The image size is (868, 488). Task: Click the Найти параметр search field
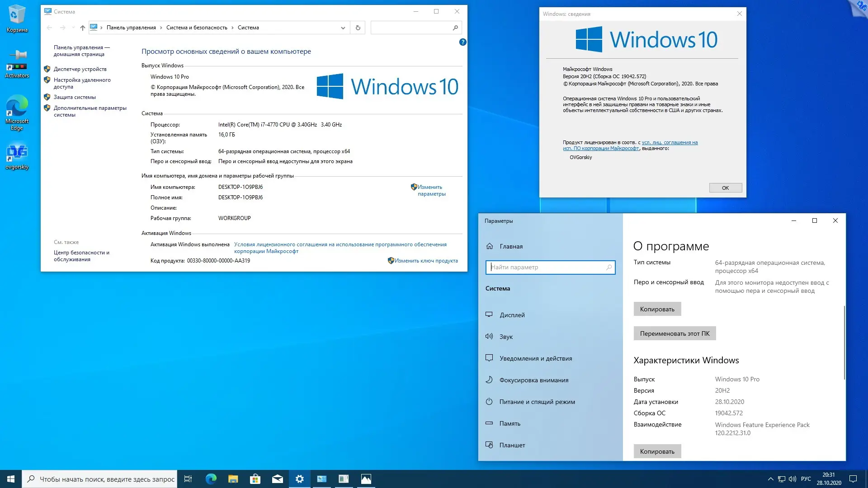click(547, 267)
